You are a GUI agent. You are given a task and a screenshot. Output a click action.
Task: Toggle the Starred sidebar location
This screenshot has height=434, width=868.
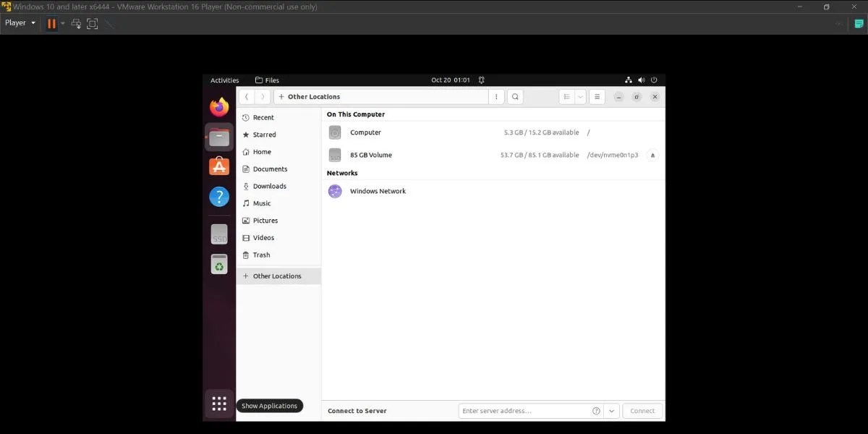pos(265,135)
